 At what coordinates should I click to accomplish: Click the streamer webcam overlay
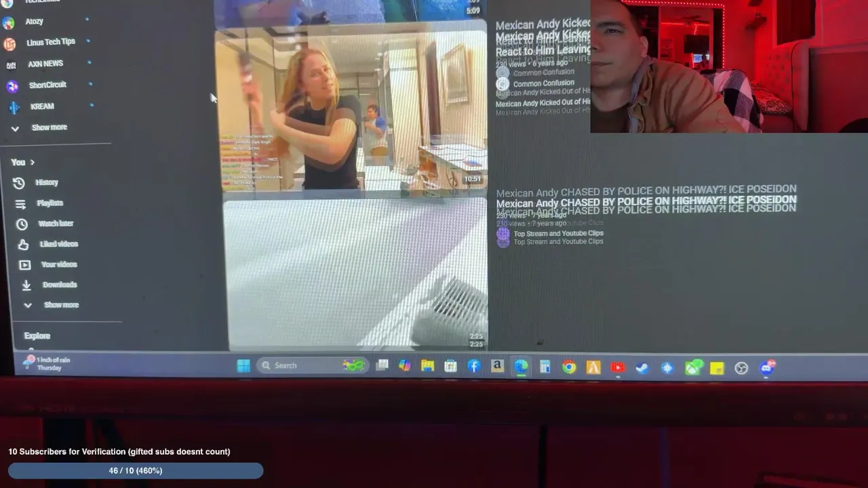point(729,66)
